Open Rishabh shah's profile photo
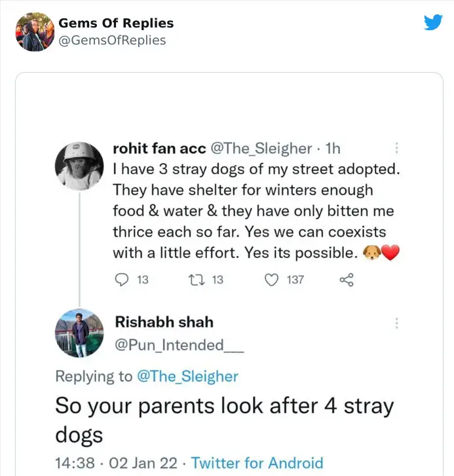Image resolution: width=454 pixels, height=476 pixels. click(x=79, y=333)
